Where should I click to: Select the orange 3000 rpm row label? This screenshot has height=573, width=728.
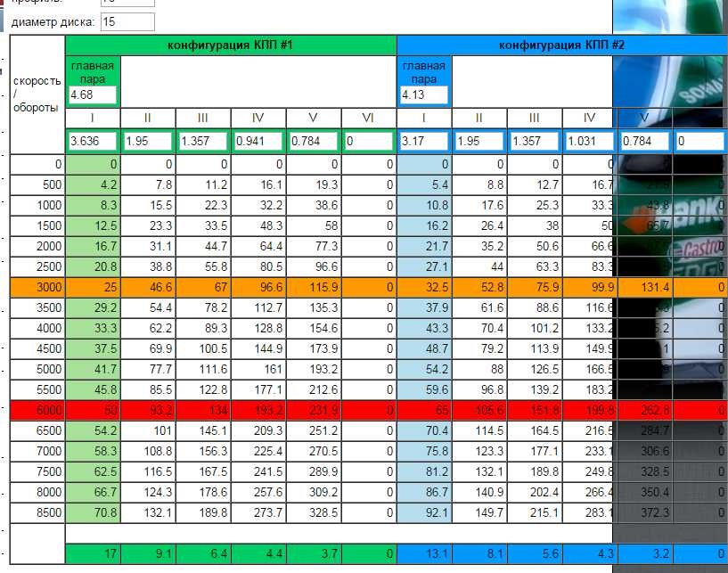tap(37, 288)
